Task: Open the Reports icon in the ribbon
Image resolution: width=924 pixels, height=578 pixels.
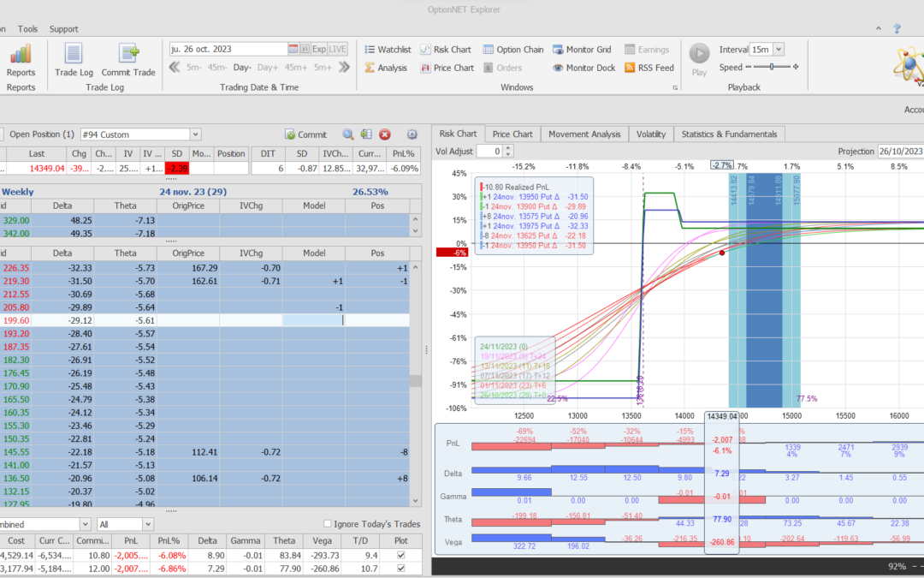Action: pos(21,58)
